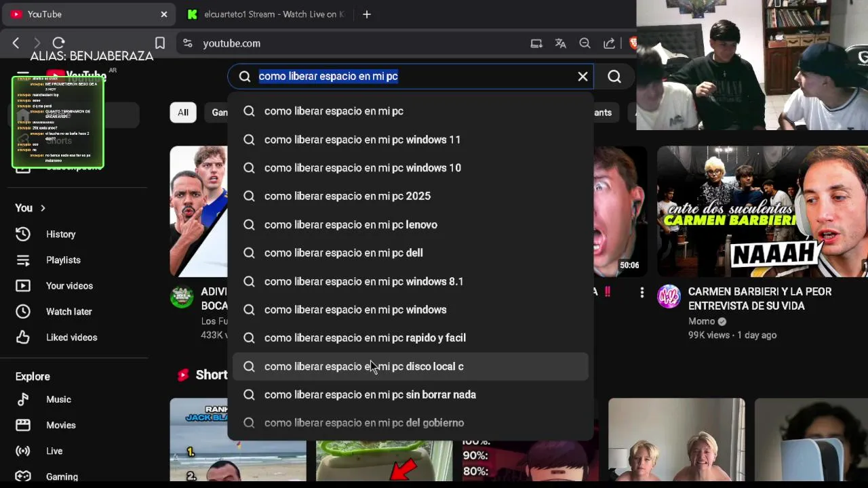Open Movies under Explore
868x488 pixels.
tap(61, 426)
